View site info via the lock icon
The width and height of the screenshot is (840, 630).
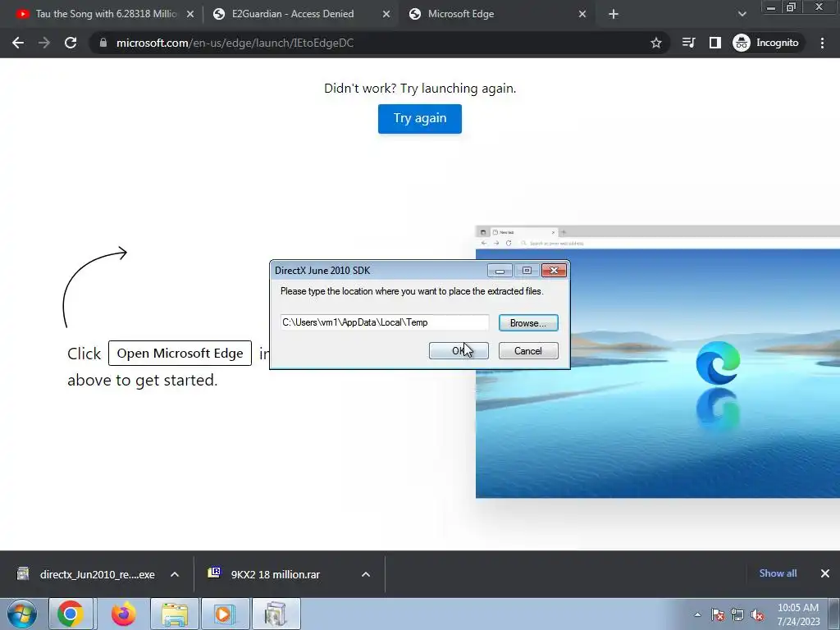(103, 43)
